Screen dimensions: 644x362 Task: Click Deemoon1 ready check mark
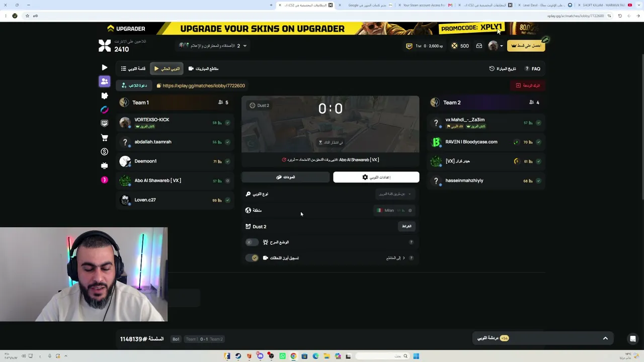(227, 161)
